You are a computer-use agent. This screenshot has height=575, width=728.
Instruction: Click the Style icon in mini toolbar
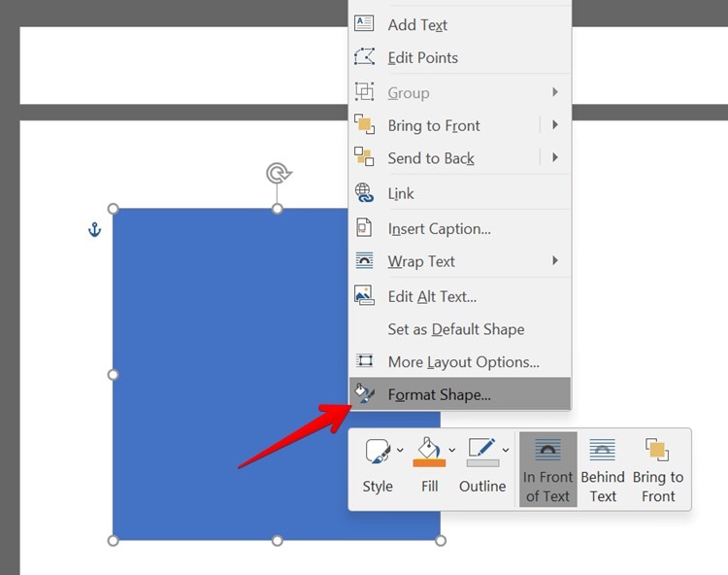pos(378,451)
